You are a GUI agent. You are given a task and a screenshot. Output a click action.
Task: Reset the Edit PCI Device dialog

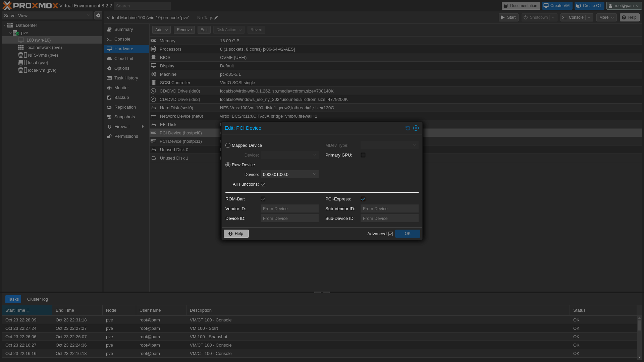point(408,128)
